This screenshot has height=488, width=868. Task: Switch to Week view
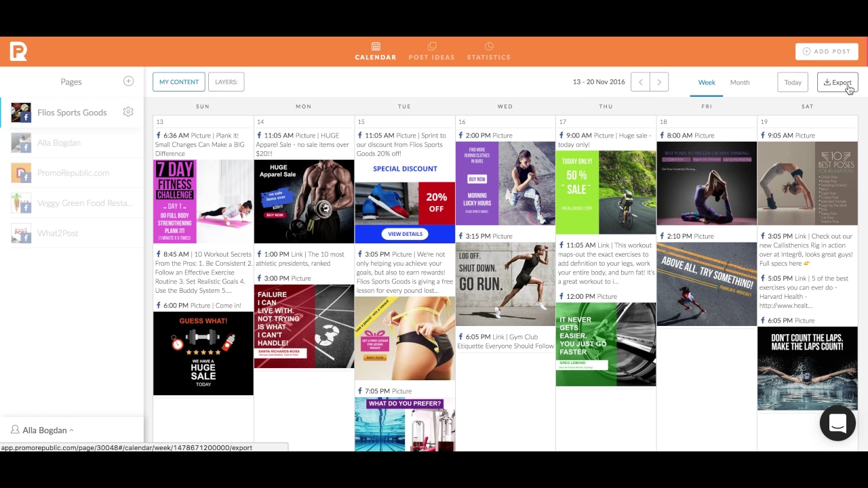click(x=707, y=82)
